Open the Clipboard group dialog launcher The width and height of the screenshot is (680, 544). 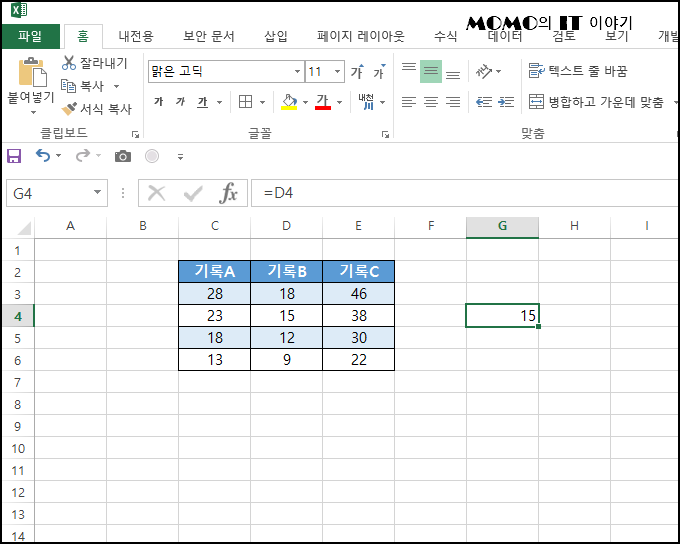(x=135, y=134)
